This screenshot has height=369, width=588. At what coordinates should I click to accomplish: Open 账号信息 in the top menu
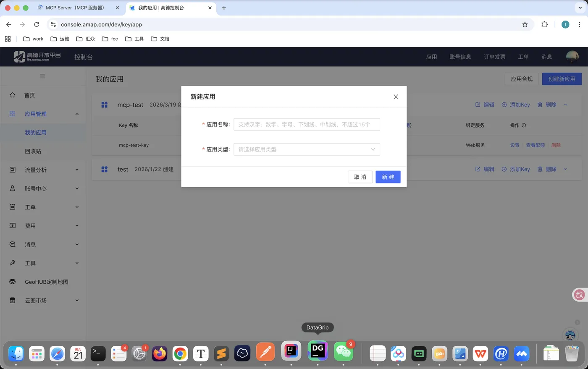tap(460, 57)
